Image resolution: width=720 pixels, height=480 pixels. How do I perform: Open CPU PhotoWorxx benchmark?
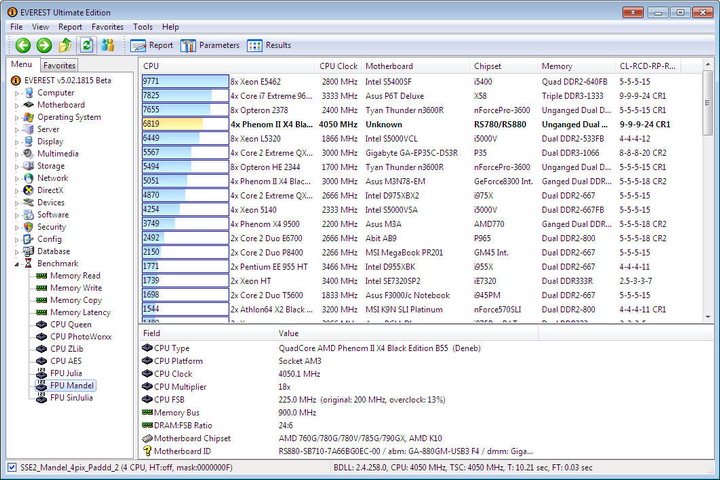pyautogui.click(x=74, y=337)
